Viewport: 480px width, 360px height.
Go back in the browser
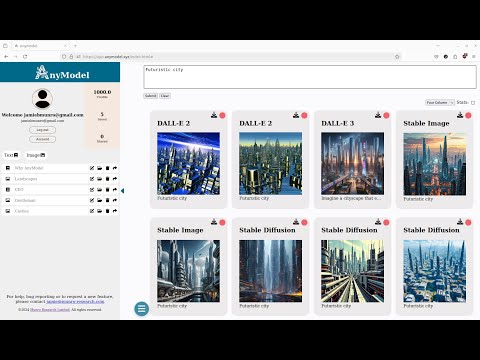tap(6, 57)
